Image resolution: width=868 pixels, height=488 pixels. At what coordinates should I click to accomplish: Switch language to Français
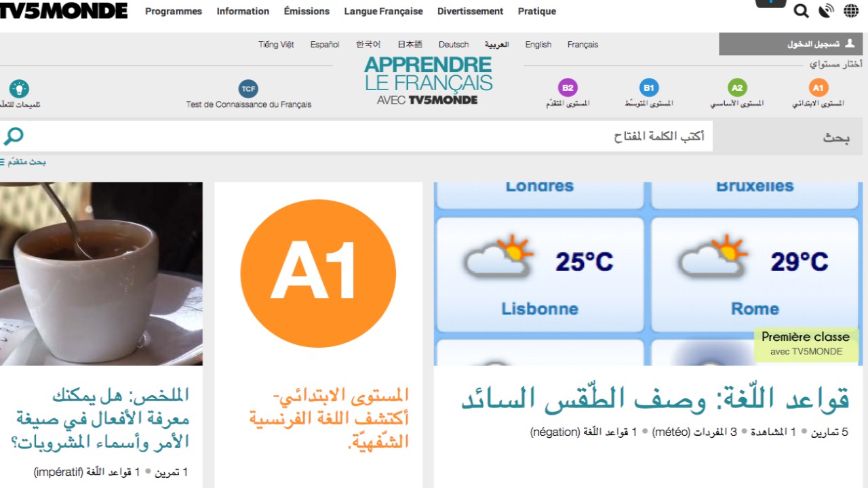click(x=583, y=45)
